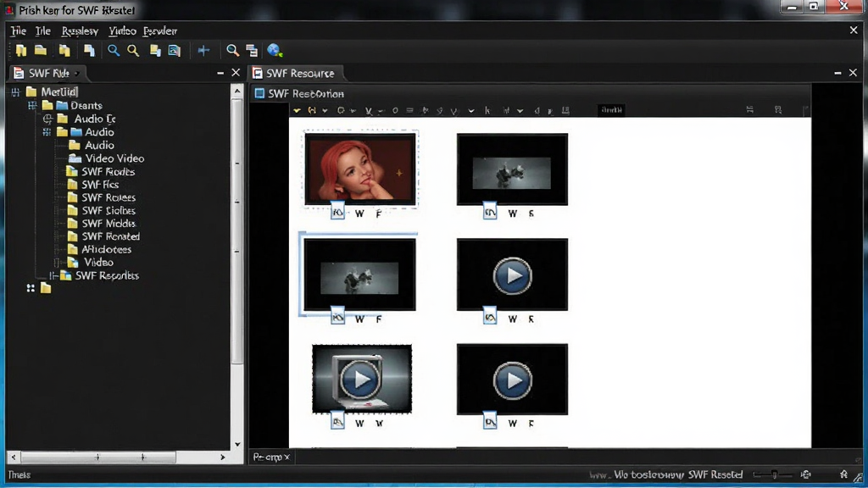Select the Audio Ec tree item
Viewport: 868px width, 488px height.
87,119
